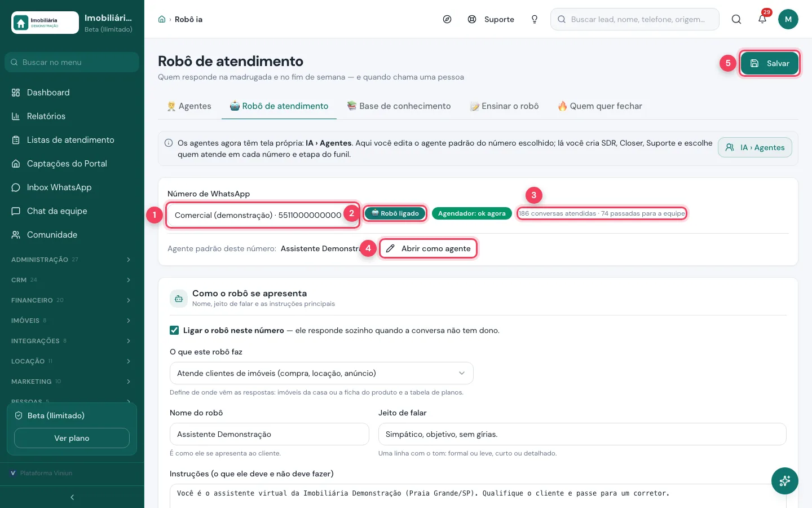The width and height of the screenshot is (812, 508).
Task: Switch to Ensinar o robô tab
Action: point(504,106)
